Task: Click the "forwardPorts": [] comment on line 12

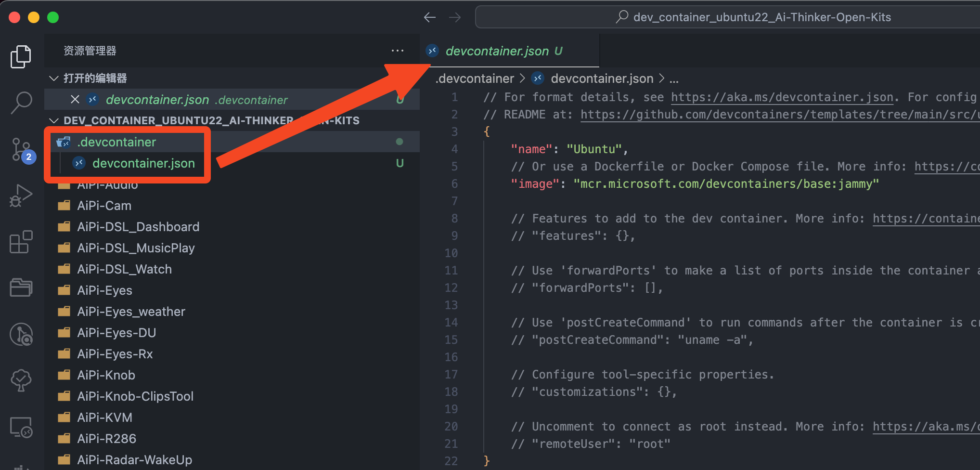Action: coord(587,288)
